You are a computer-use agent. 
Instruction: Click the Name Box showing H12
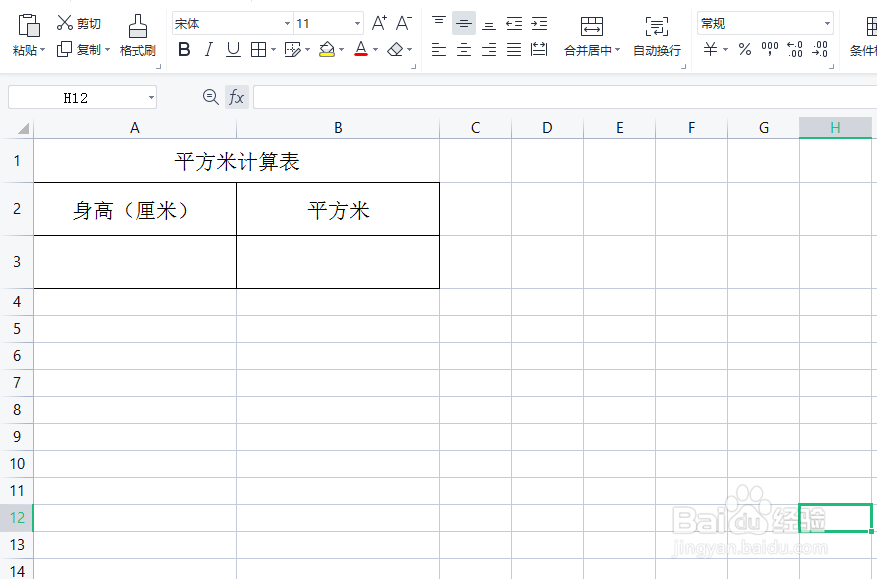[x=75, y=97]
